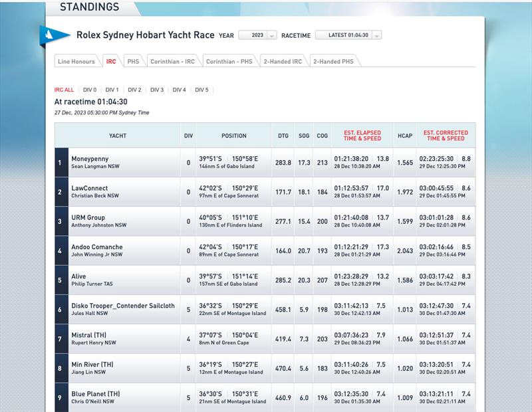Viewport: 532px width, 412px height.
Task: Open the Corinthian - PHS tab
Action: tap(229, 61)
